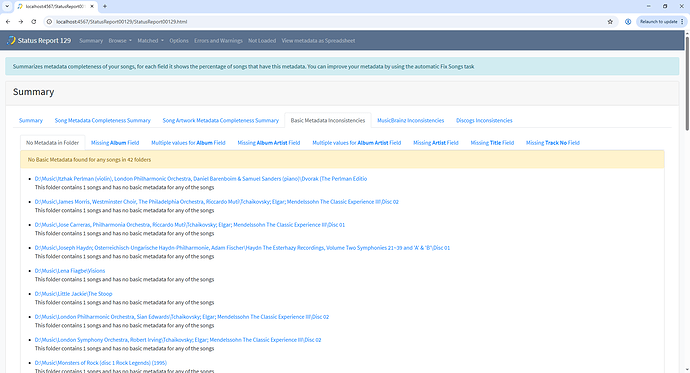Click the address bar URL field
690x373 pixels.
coord(330,22)
